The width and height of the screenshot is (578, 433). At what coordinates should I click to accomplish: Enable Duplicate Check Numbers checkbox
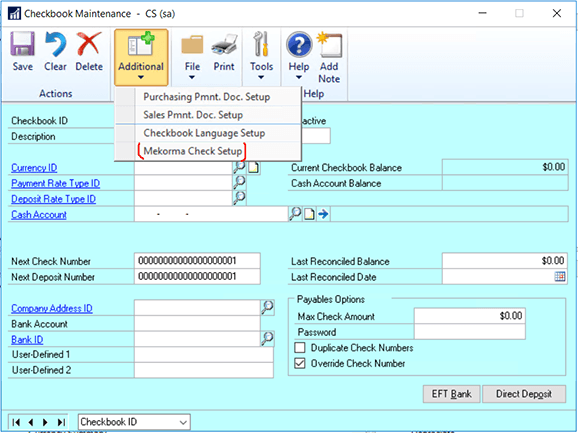coord(300,348)
